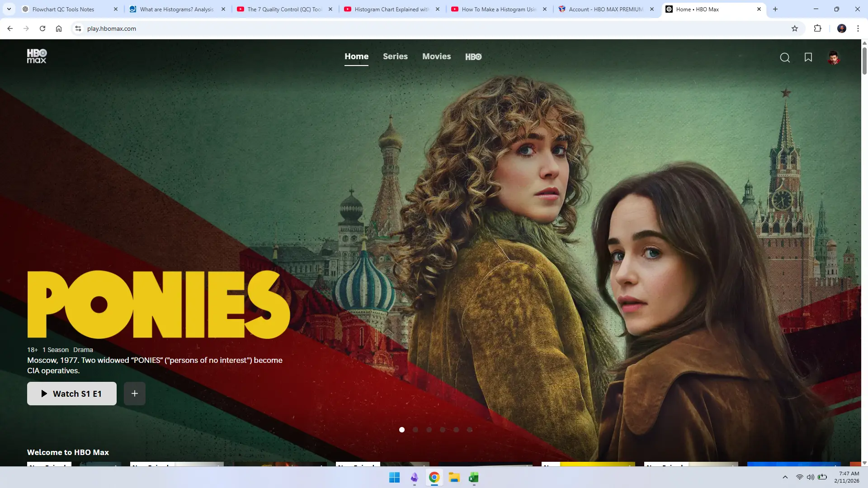Switch to The 7 Quality Control Tools tab

(284, 9)
